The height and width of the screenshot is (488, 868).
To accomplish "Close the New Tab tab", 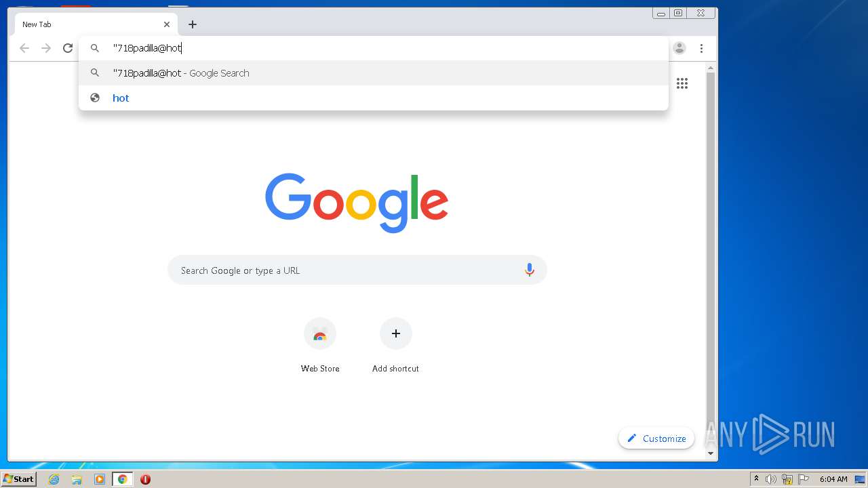I will pyautogui.click(x=167, y=24).
